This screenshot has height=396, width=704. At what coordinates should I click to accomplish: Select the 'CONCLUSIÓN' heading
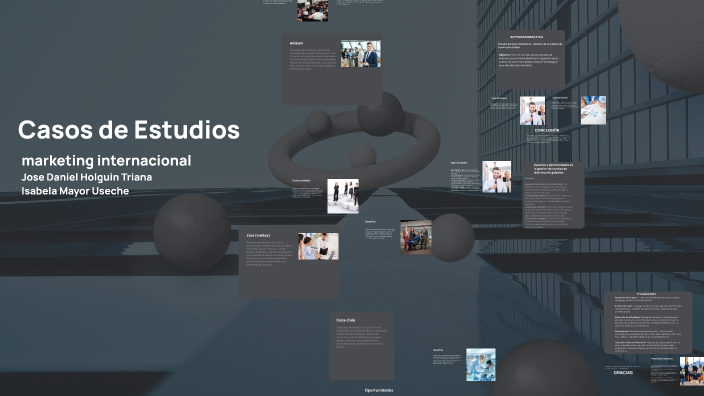547,130
